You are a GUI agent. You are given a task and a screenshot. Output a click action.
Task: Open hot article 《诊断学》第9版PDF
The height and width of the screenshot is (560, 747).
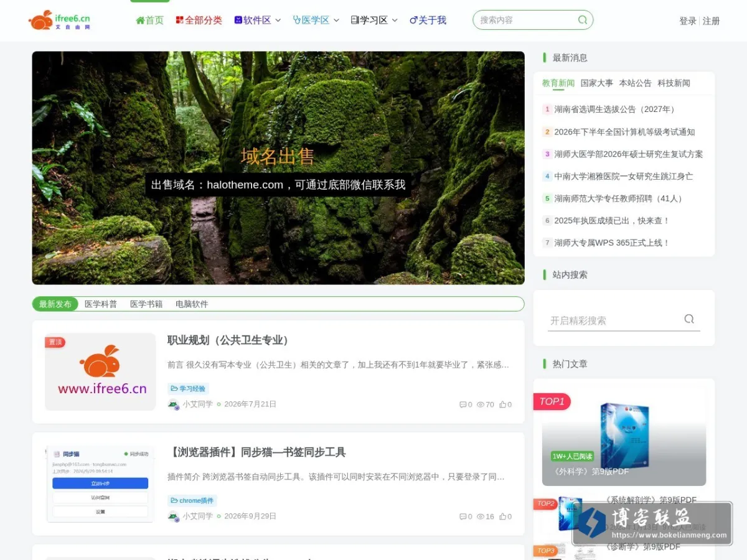click(x=642, y=547)
